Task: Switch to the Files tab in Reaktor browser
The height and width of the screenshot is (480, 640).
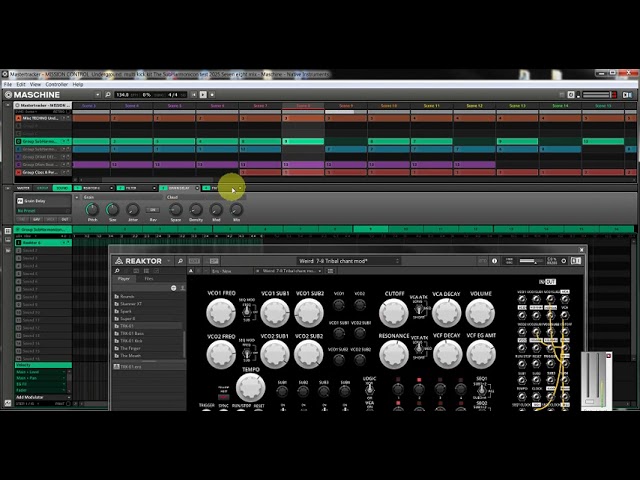Action: point(149,279)
